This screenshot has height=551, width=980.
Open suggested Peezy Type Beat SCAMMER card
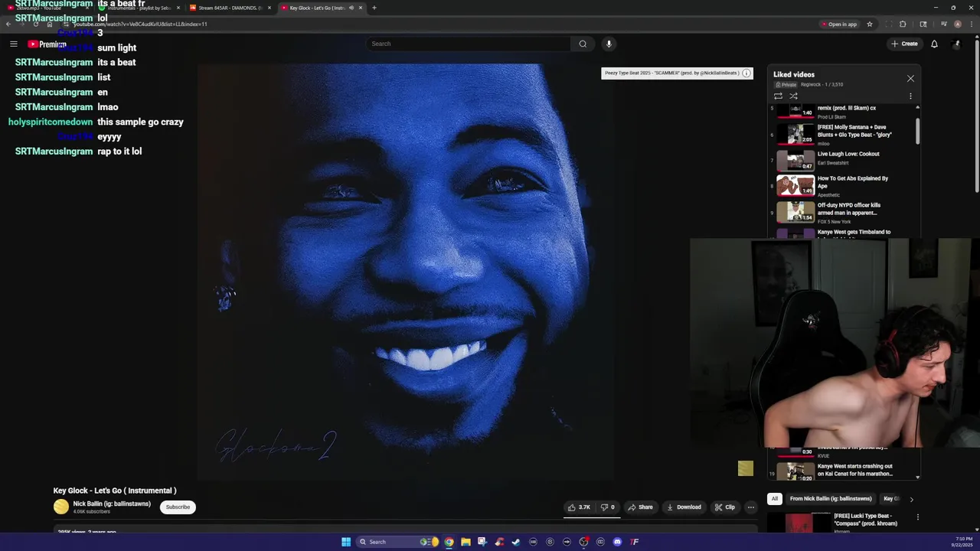coord(671,73)
